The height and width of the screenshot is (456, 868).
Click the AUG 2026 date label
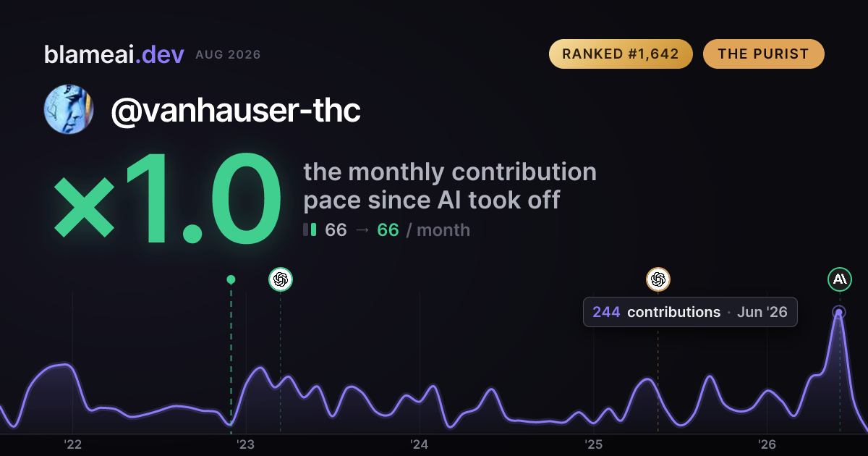click(x=228, y=55)
